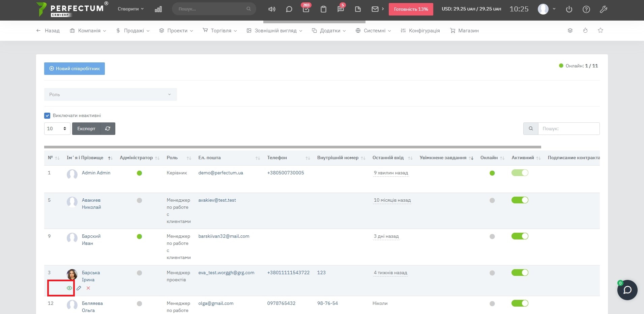
Task: Click the wrench setup icon
Action: (604, 9)
